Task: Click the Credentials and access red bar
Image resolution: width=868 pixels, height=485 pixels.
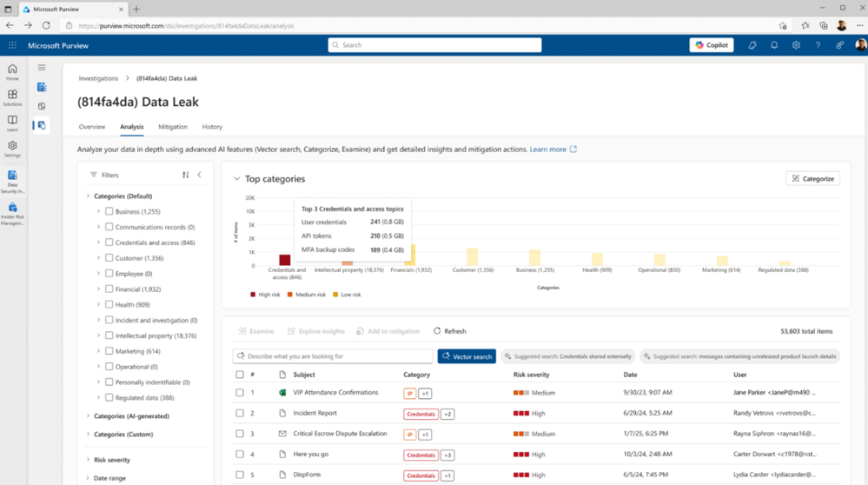Action: (x=284, y=260)
